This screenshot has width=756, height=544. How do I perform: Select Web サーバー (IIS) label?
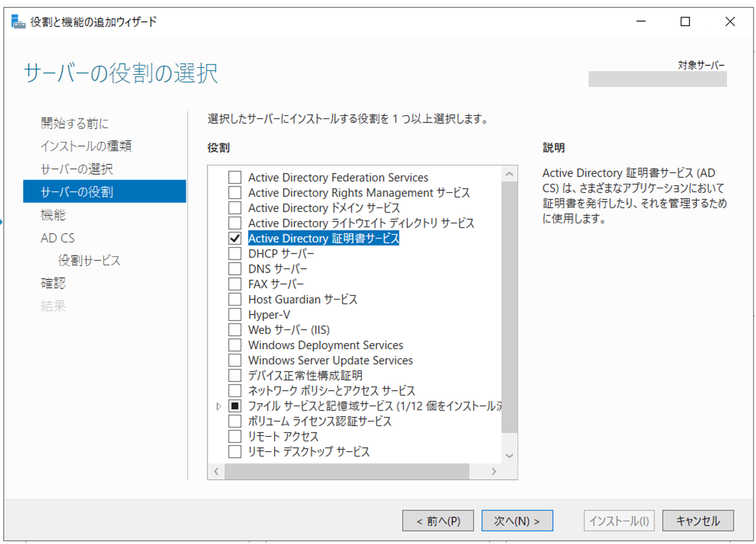pos(289,330)
